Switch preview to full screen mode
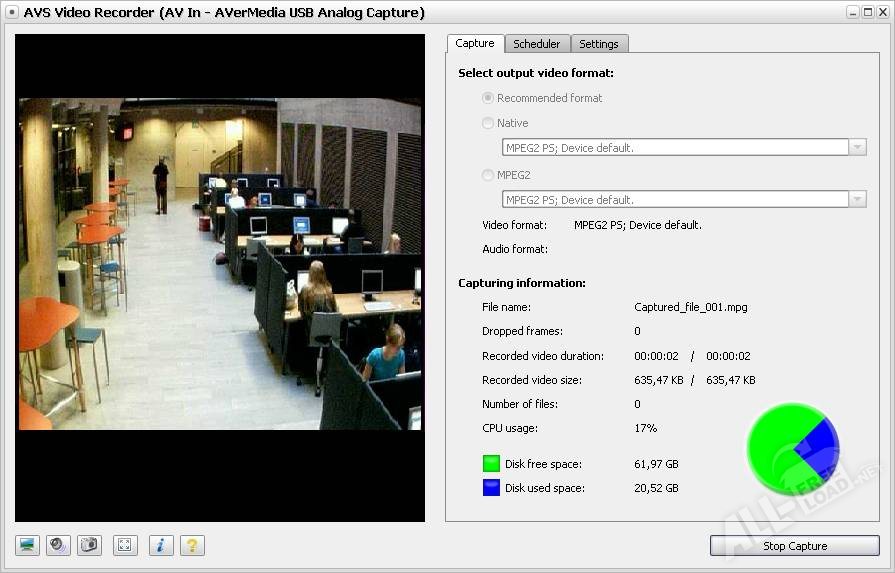The width and height of the screenshot is (895, 573). pos(125,545)
